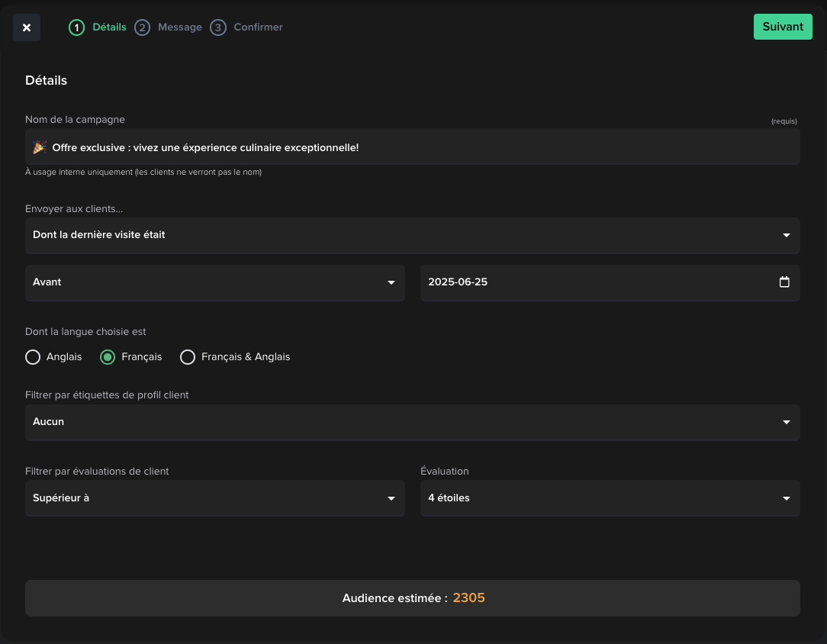This screenshot has width=827, height=644.
Task: Click the Suivant button
Action: pyautogui.click(x=783, y=26)
